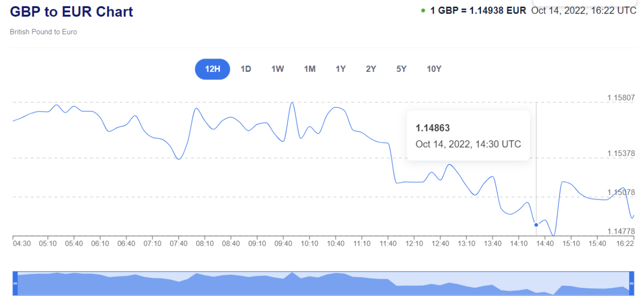The image size is (644, 304).
Task: Choose the 2Y chart period
Action: 371,69
